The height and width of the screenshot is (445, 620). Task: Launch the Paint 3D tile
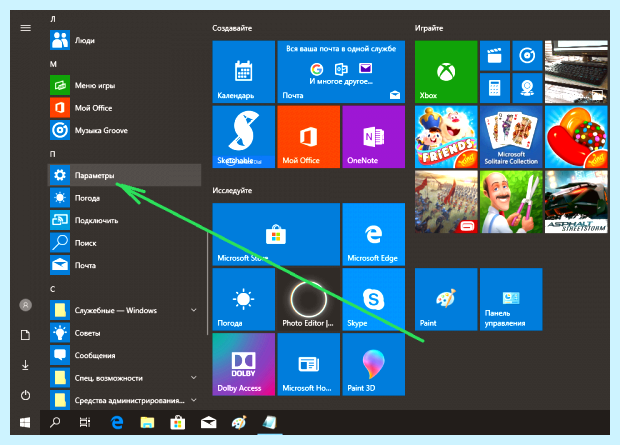point(373,364)
